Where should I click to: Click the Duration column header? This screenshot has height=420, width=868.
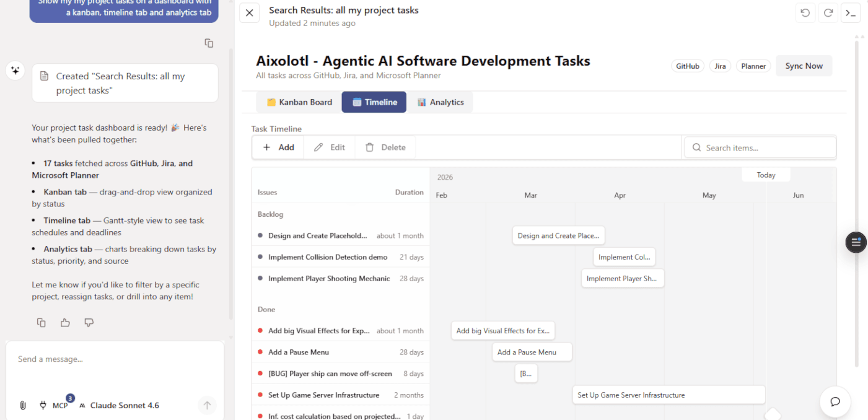(x=410, y=193)
